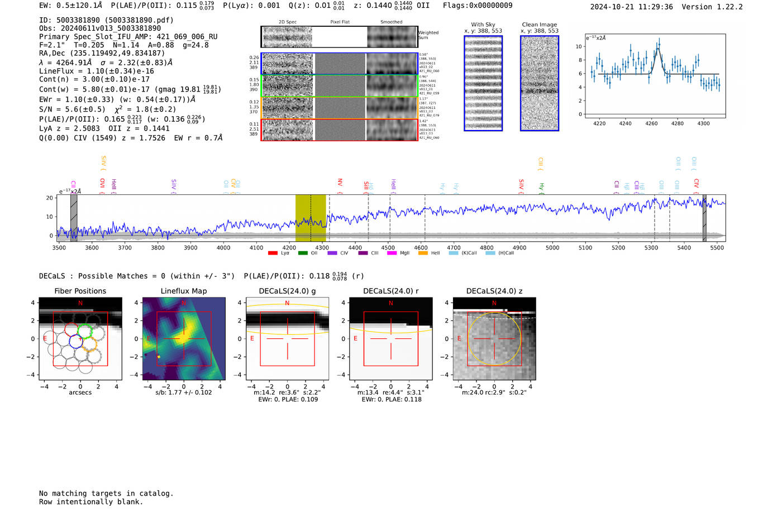
Task: Click the hatched grey band near 3550 Å
Action: tap(74, 218)
